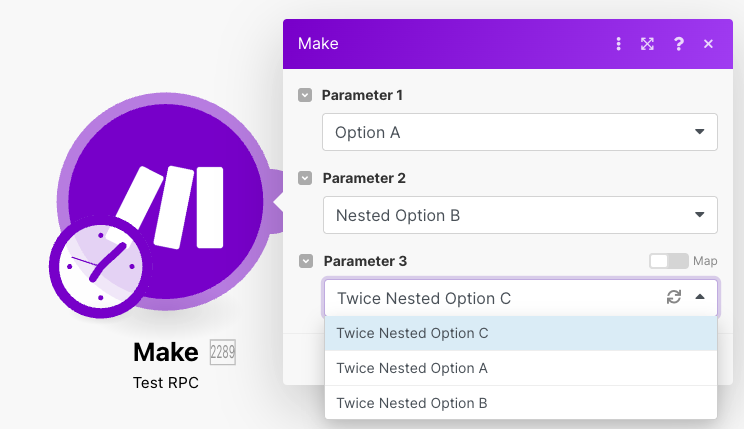Collapse the Parameter 2 section arrow
744x429 pixels.
click(305, 178)
